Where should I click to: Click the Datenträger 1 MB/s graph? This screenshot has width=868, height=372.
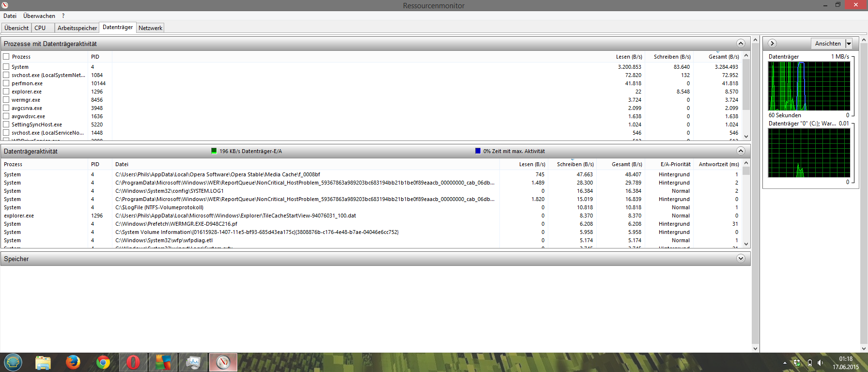tap(809, 86)
